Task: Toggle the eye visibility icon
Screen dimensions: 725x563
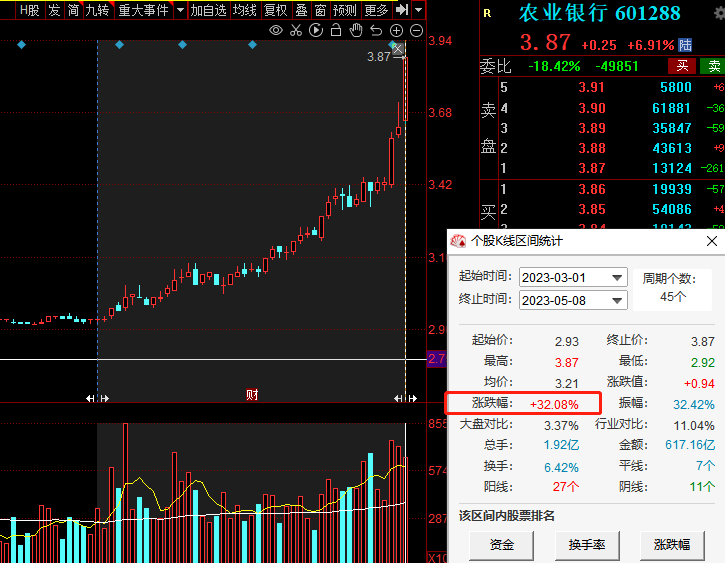Action: (x=276, y=31)
